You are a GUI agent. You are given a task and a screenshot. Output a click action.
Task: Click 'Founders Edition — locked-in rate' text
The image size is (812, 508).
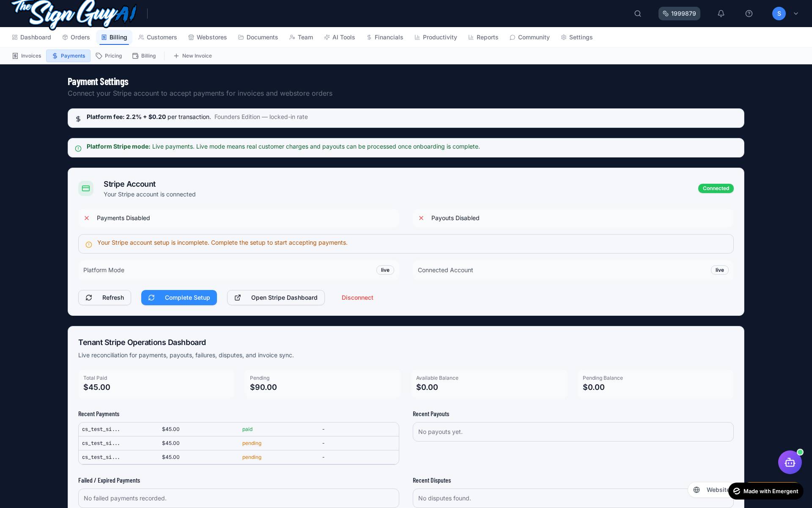pyautogui.click(x=261, y=117)
